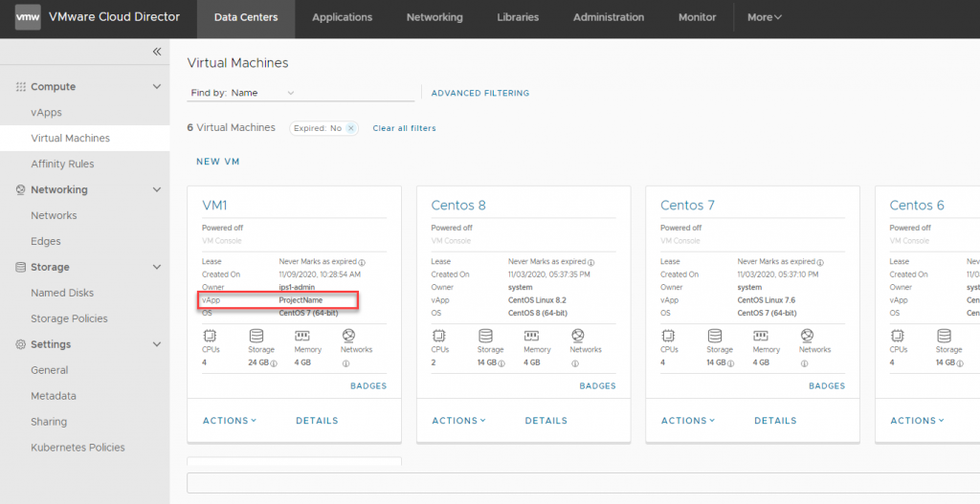This screenshot has height=504, width=980.
Task: Click the Networks icon on Centos 8 card
Action: tap(578, 336)
